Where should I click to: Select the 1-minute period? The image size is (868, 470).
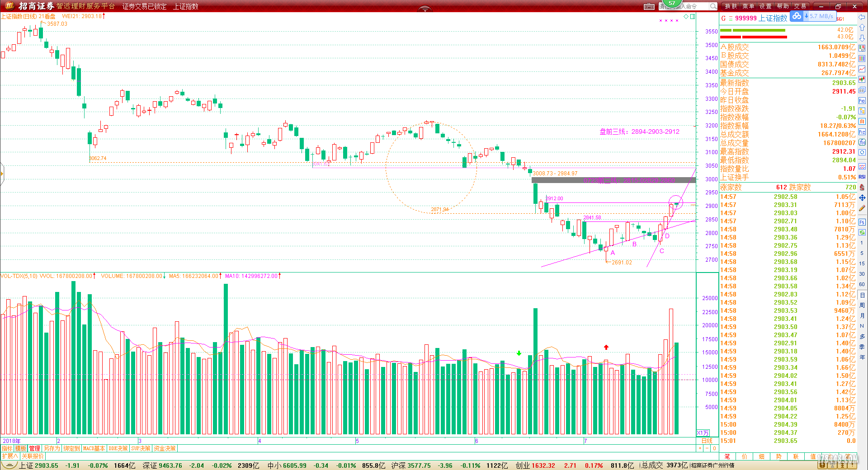[862, 243]
